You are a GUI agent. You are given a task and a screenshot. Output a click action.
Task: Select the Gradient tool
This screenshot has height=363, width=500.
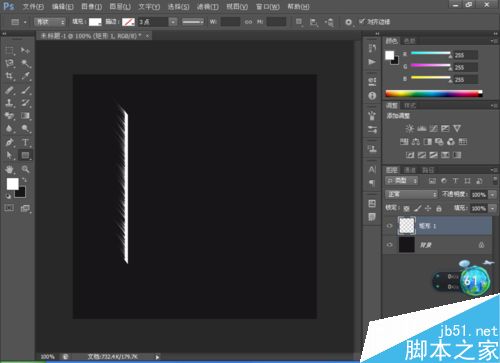pos(25,116)
